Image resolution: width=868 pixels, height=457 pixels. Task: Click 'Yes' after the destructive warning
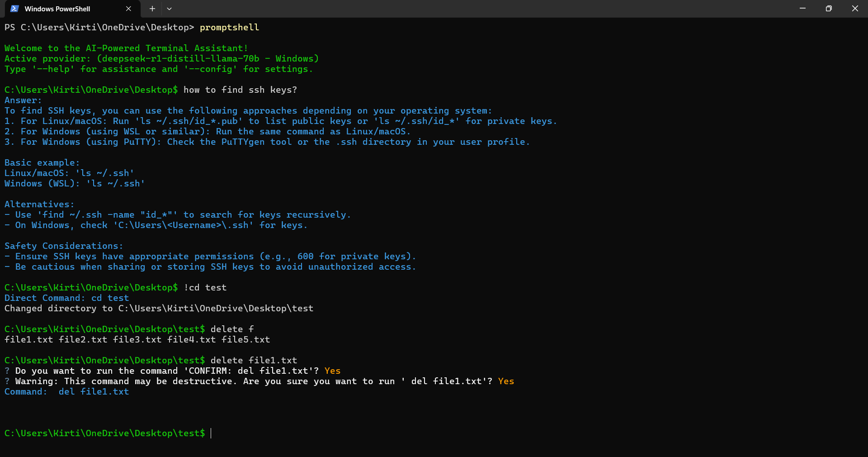pos(506,381)
